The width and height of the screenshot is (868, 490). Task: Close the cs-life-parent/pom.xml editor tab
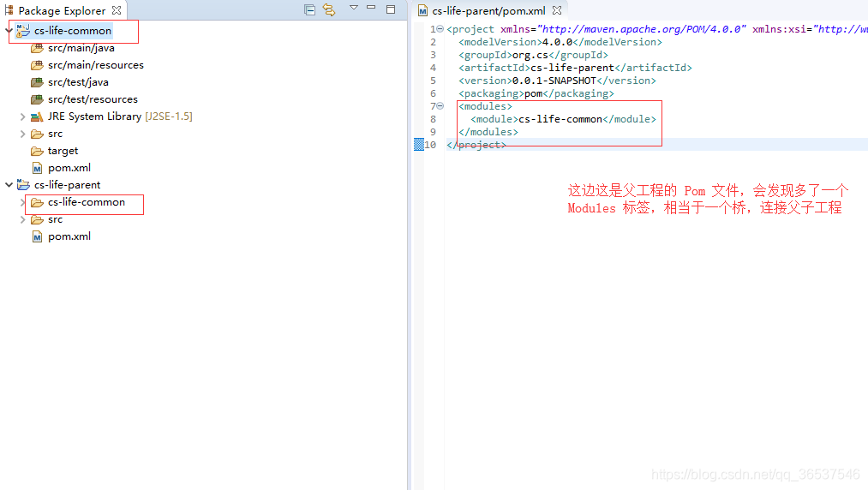point(557,10)
